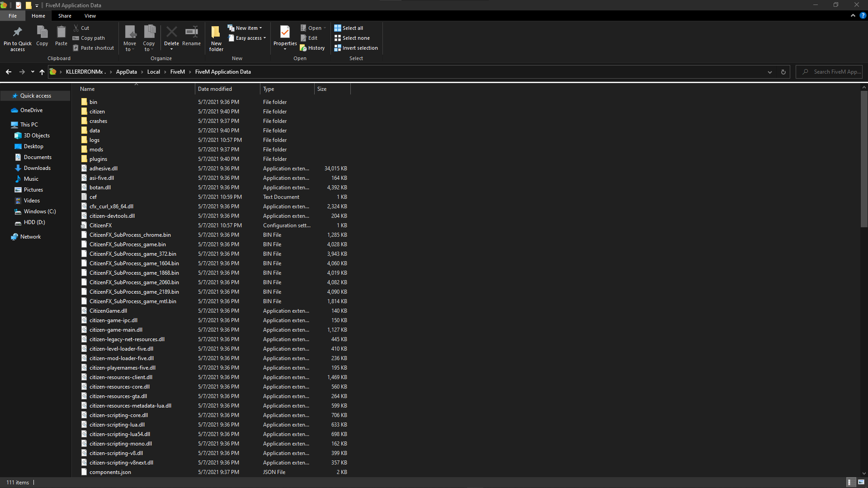This screenshot has width=868, height=488.
Task: Switch to the View ribbon tab
Action: click(90, 16)
